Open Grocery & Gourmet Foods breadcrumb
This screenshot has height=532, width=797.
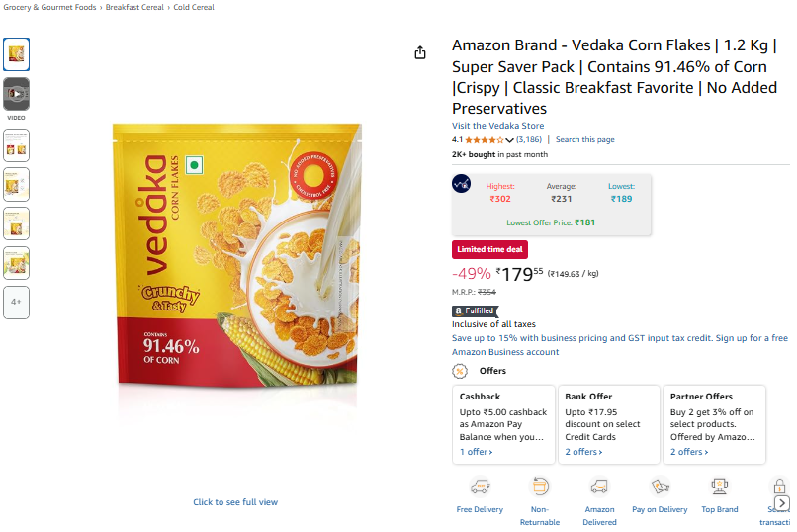pos(49,7)
